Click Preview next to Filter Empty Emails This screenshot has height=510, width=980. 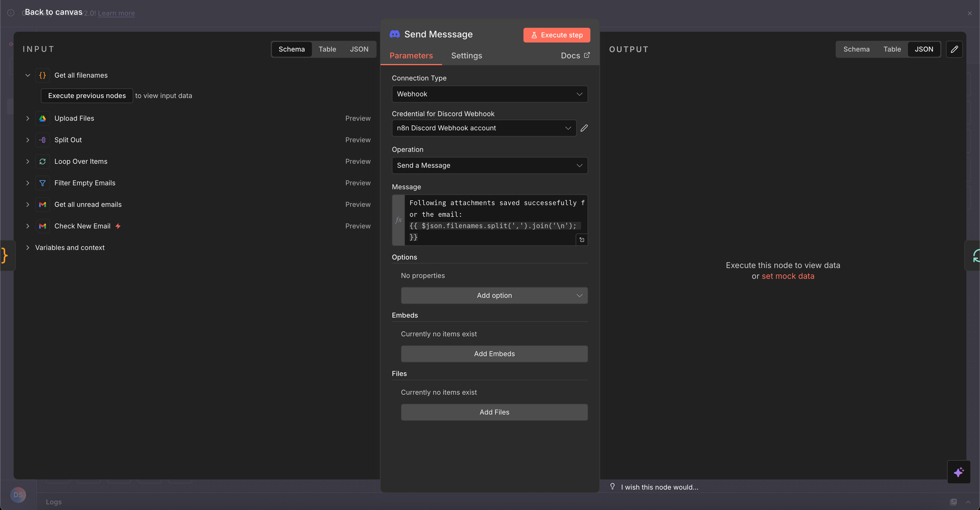click(358, 183)
